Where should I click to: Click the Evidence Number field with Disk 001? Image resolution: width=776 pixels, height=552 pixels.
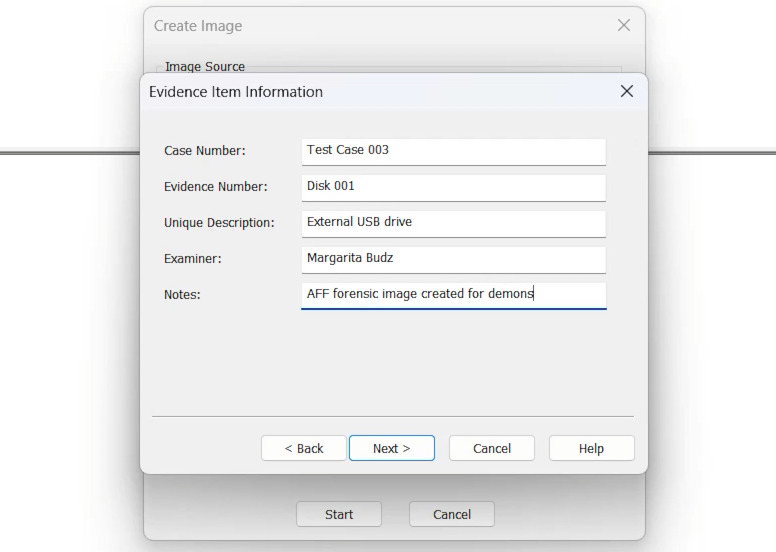[453, 188]
